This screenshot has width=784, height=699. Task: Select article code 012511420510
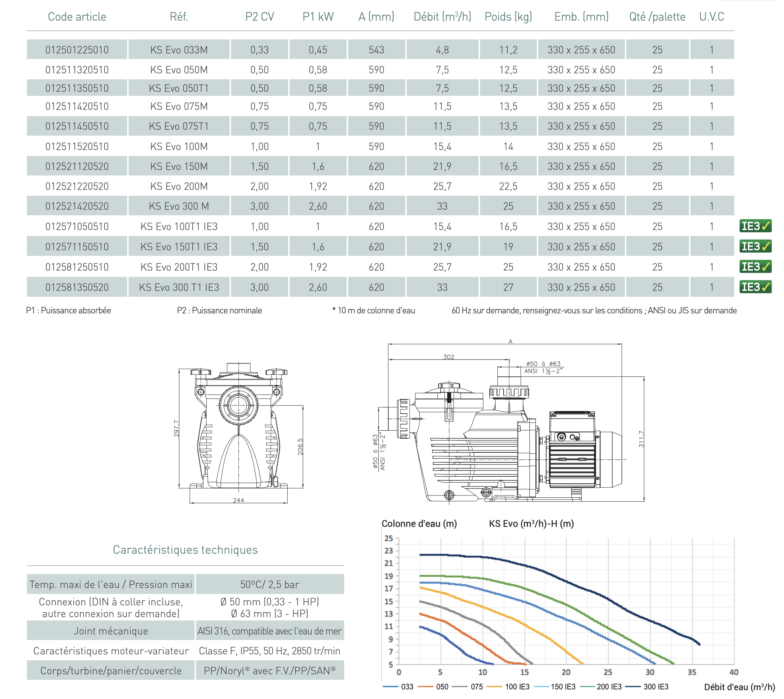[77, 106]
